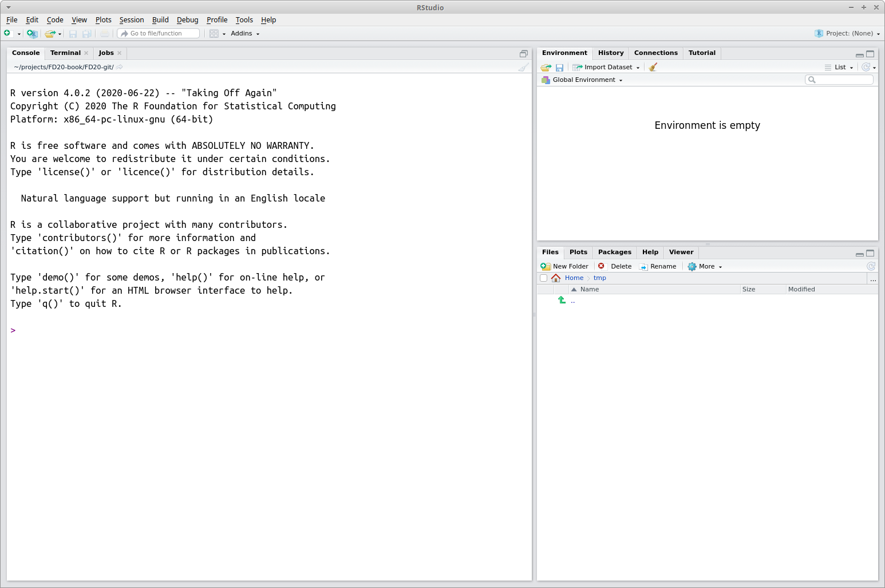Viewport: 885px width, 588px height.
Task: Click the view working directory arrow icon
Action: coord(119,67)
